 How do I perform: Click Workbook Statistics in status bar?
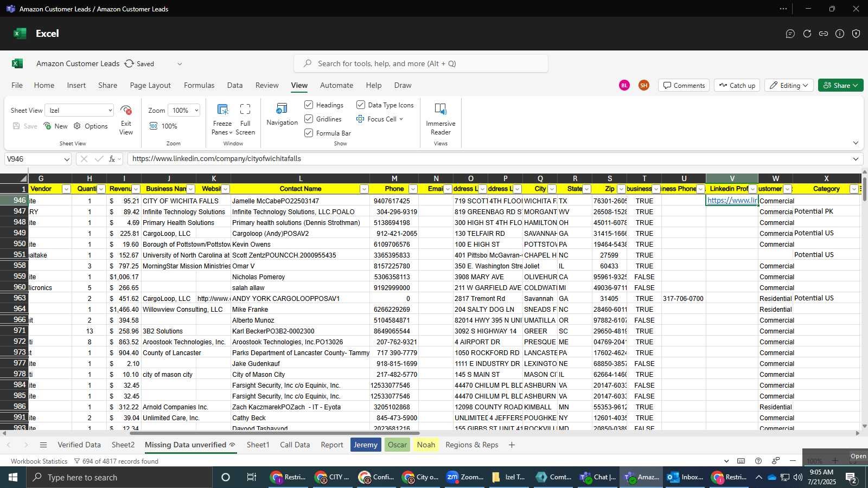click(x=39, y=461)
